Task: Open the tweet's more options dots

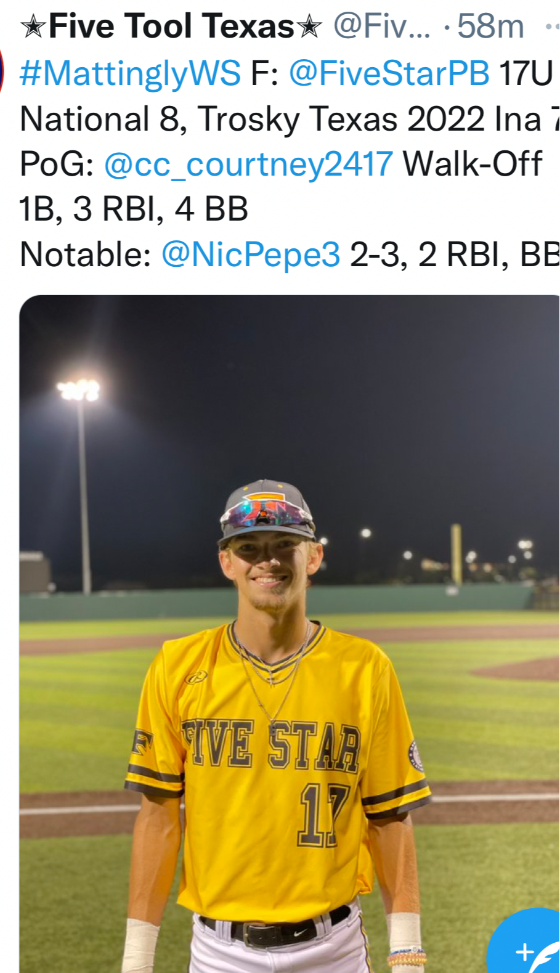Action: click(551, 27)
